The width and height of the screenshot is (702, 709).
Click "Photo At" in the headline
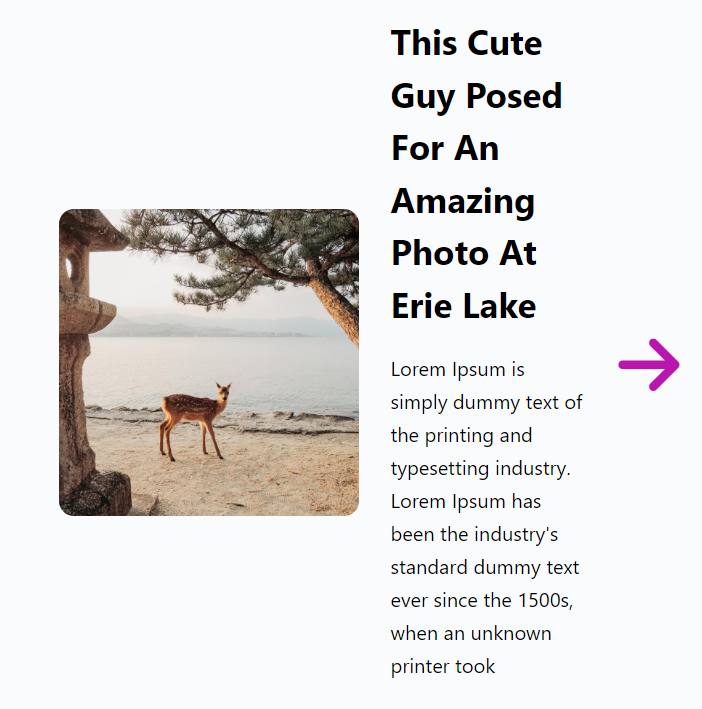pos(464,254)
